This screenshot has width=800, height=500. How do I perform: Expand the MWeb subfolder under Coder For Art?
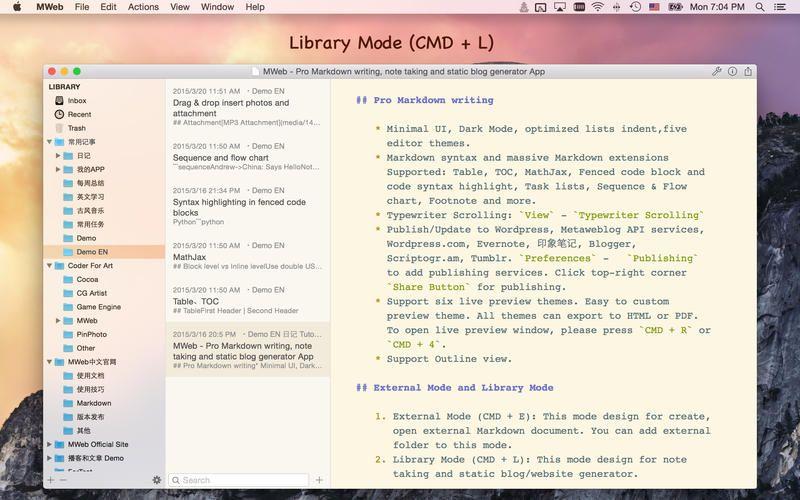(x=58, y=320)
